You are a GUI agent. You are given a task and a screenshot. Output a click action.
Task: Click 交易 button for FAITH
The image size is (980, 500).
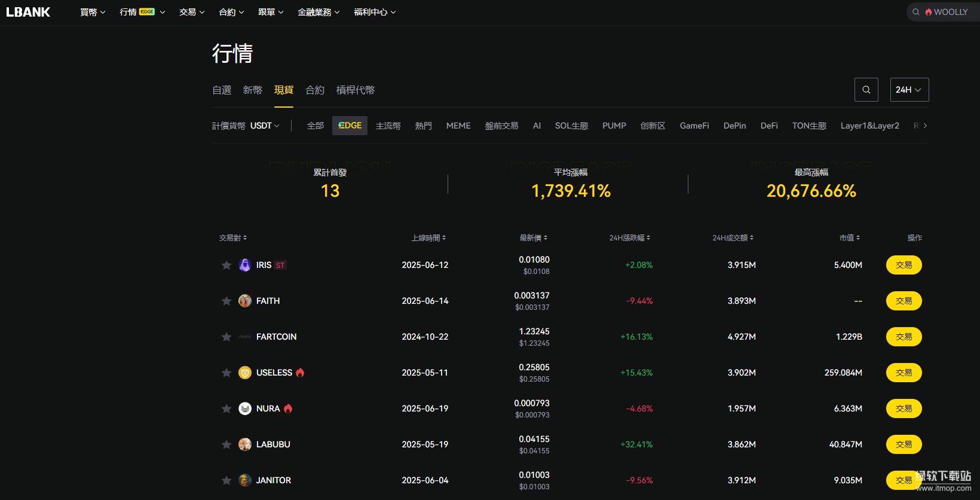click(904, 301)
